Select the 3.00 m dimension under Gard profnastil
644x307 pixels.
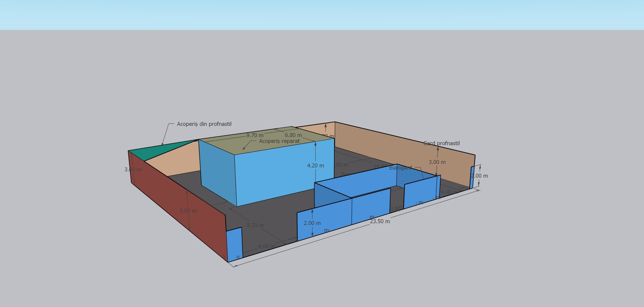[437, 162]
